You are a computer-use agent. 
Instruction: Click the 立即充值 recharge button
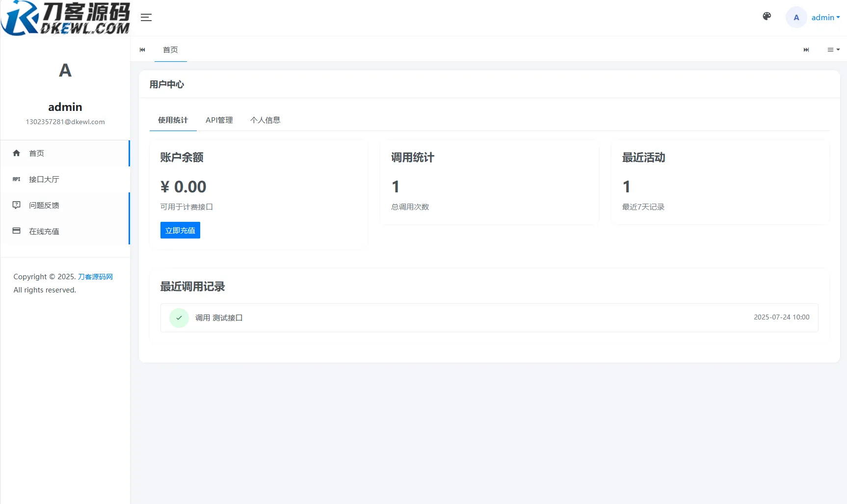click(180, 230)
